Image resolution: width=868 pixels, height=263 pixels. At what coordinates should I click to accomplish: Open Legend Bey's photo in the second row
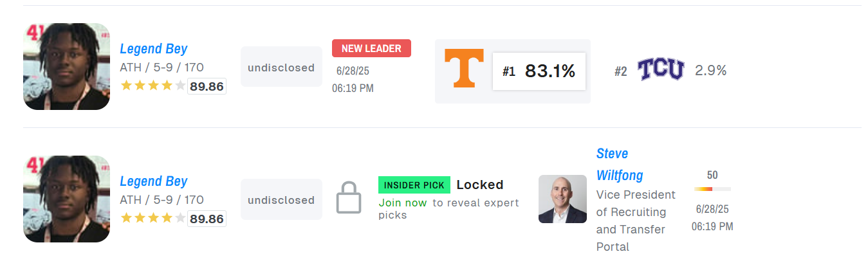(66, 199)
